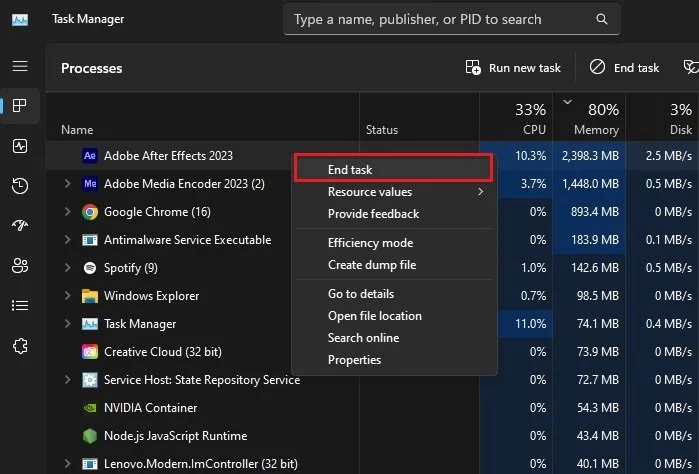Click the Spotify icon

click(90, 268)
